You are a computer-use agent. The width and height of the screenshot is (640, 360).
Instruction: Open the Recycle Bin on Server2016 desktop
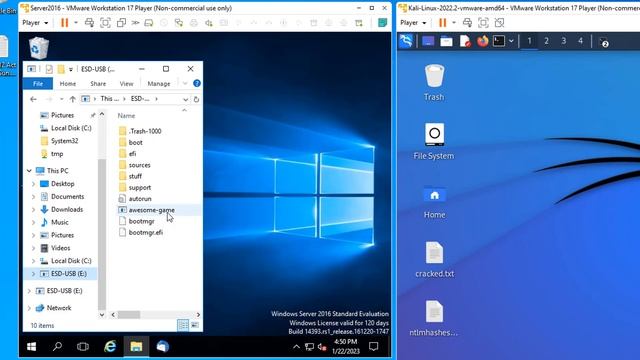39,48
